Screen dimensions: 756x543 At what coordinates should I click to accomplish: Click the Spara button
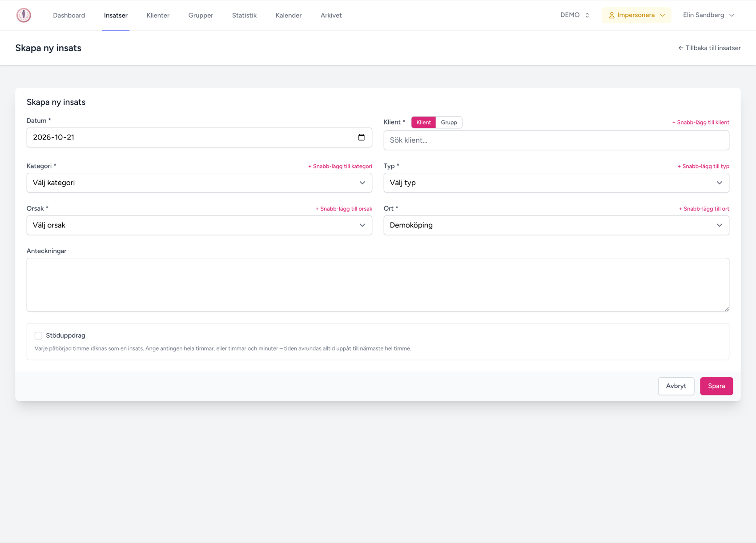716,386
